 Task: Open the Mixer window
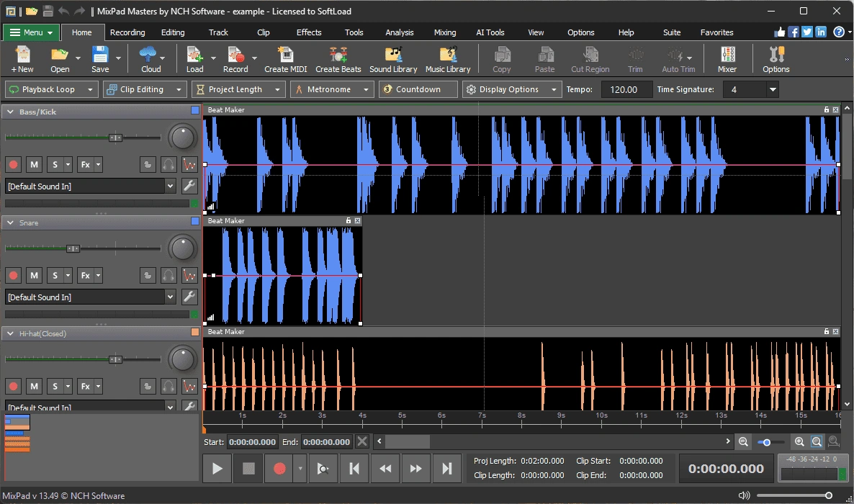pos(727,59)
